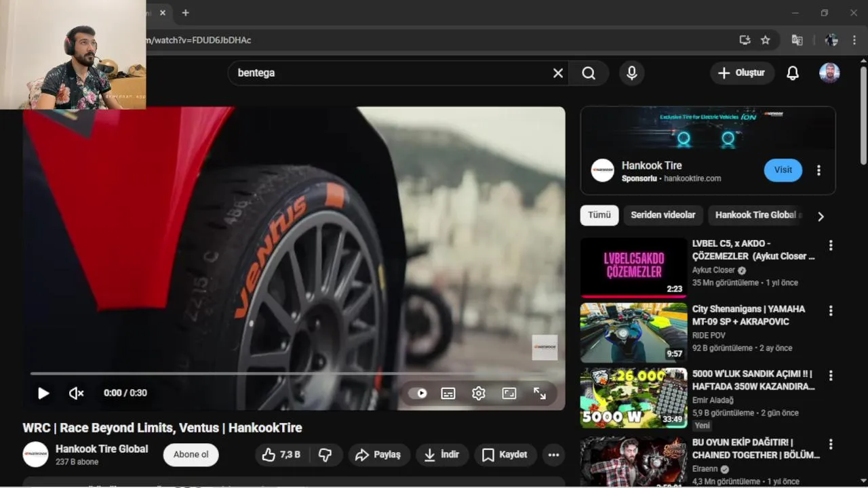Play the Hankook tire video
This screenshot has width=868, height=488.
pos(43,393)
